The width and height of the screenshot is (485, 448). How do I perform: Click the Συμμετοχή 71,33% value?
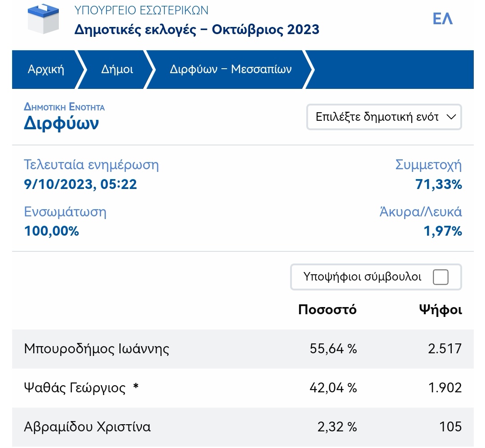(438, 184)
